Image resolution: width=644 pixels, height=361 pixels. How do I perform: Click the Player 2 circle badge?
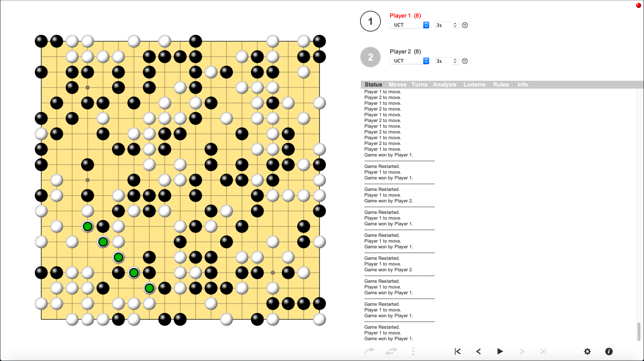point(370,57)
